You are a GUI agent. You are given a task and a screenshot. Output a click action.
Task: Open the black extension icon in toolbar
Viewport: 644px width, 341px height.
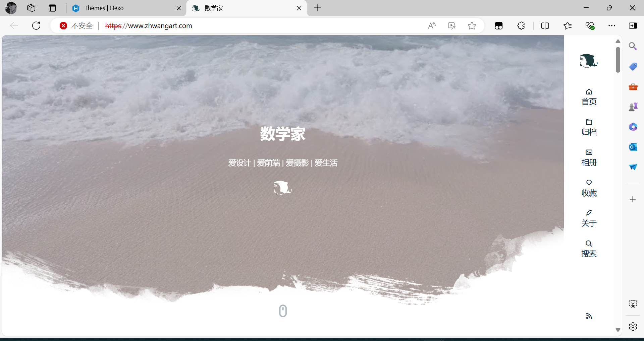click(x=499, y=26)
